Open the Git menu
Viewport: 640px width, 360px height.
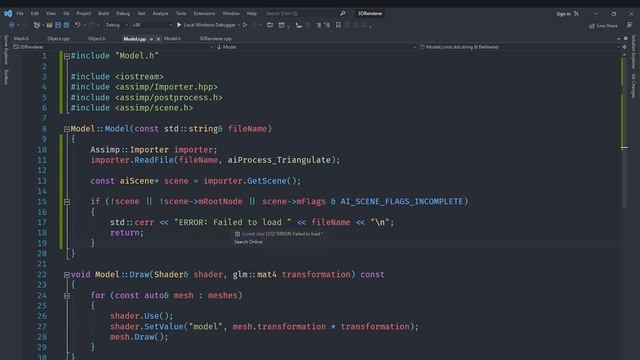click(x=66, y=13)
